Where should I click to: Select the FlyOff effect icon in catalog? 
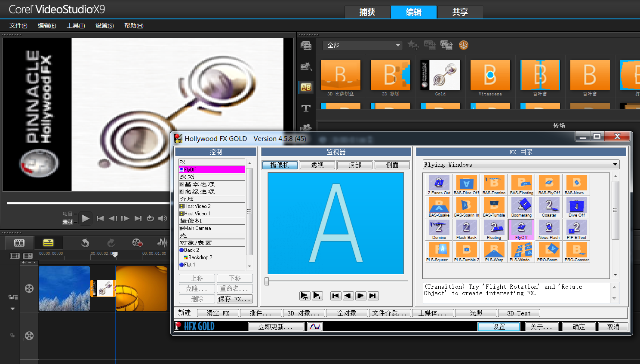click(x=521, y=229)
